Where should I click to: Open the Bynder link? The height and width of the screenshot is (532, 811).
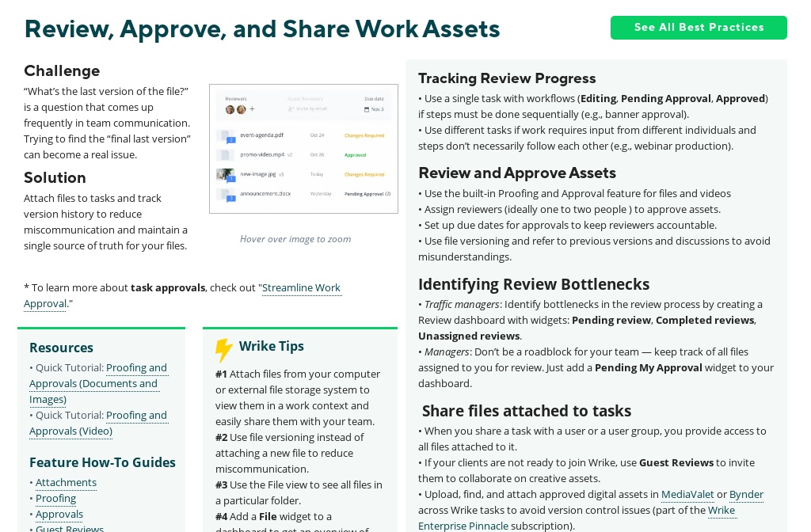coord(745,494)
